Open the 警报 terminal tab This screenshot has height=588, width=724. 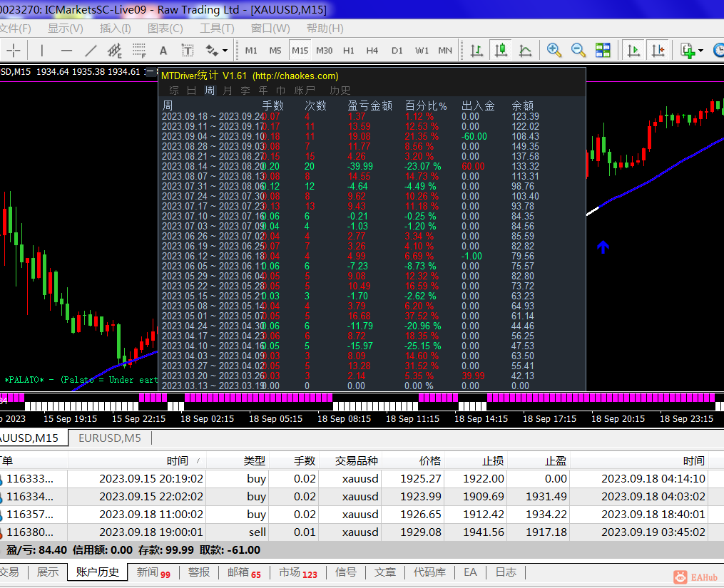tap(199, 572)
